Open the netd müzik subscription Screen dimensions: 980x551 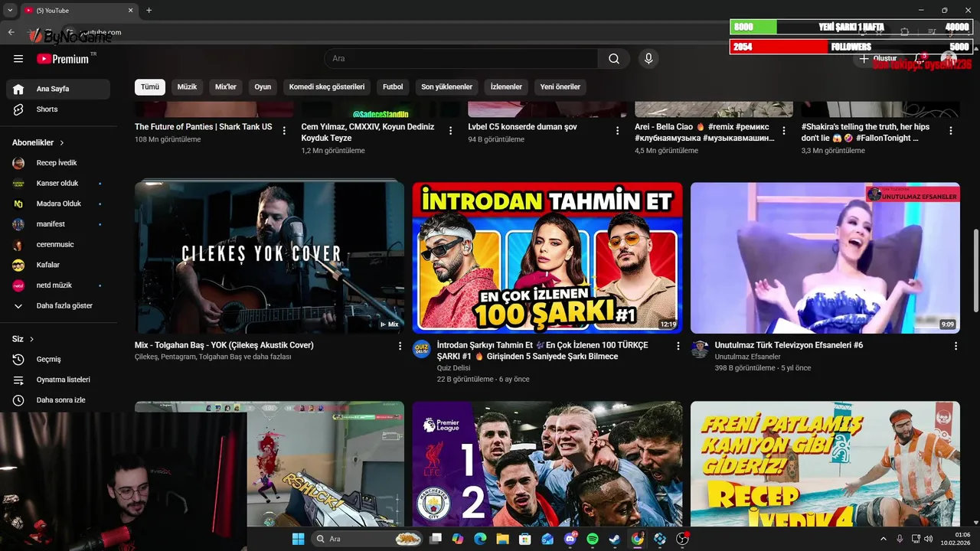(x=58, y=285)
